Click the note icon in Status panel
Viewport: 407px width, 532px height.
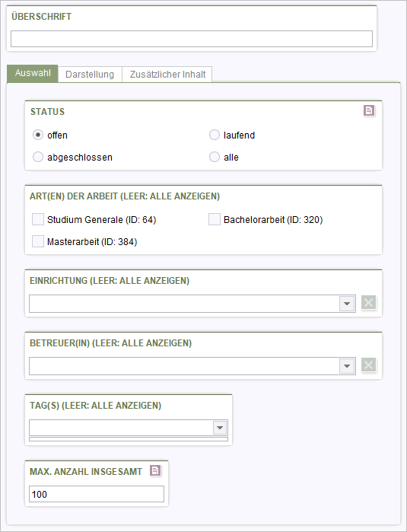click(369, 110)
